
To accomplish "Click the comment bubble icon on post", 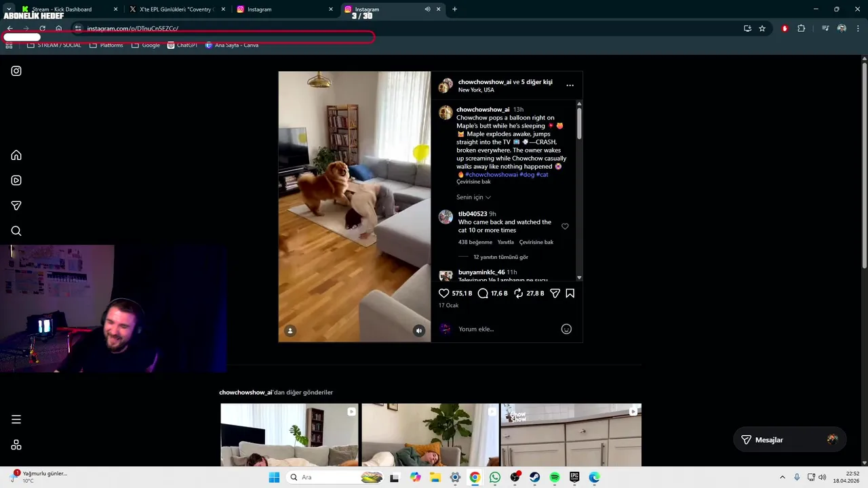I will coord(483,293).
